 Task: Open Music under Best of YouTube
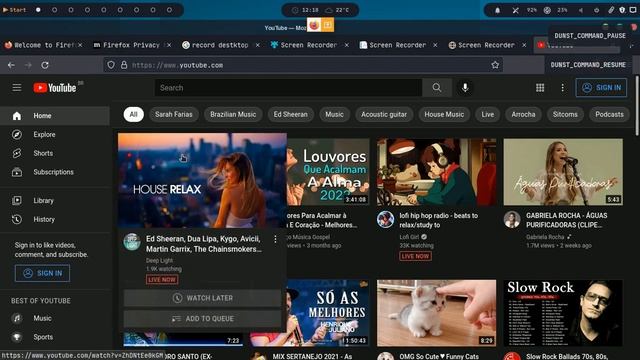coord(55,318)
